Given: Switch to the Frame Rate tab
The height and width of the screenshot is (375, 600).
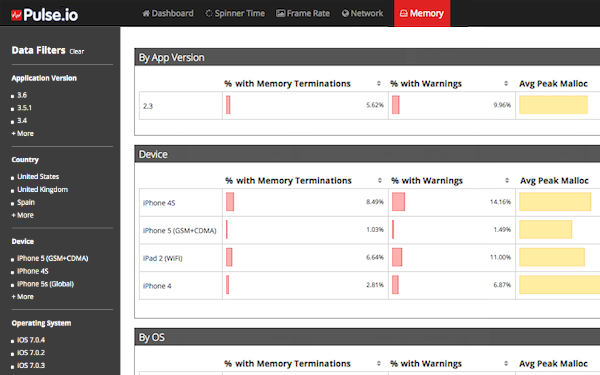Looking at the screenshot, I should pyautogui.click(x=303, y=13).
